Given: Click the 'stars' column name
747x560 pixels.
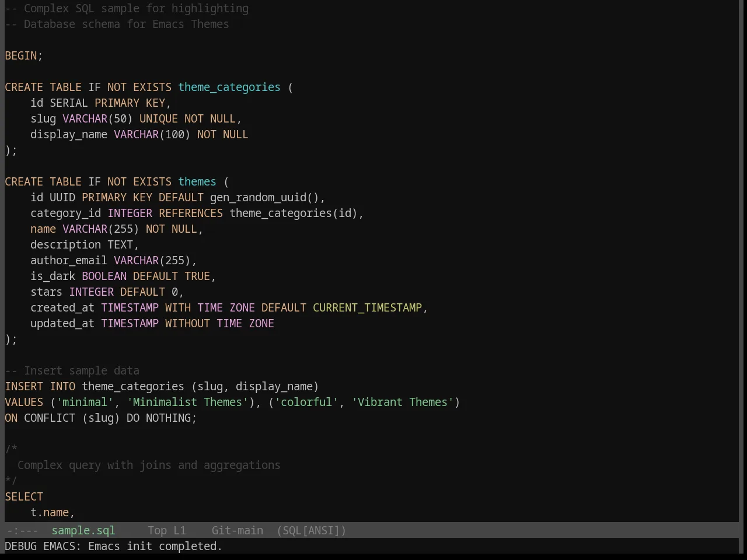Looking at the screenshot, I should 46,292.
